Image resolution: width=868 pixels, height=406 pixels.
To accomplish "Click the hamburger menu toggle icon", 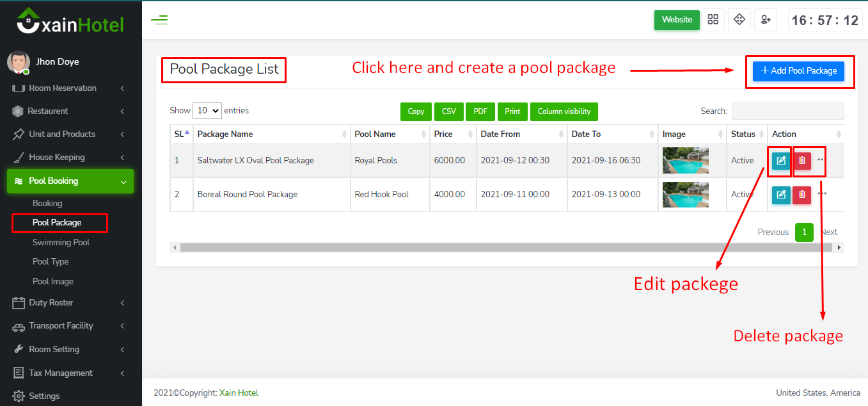I will tap(159, 20).
